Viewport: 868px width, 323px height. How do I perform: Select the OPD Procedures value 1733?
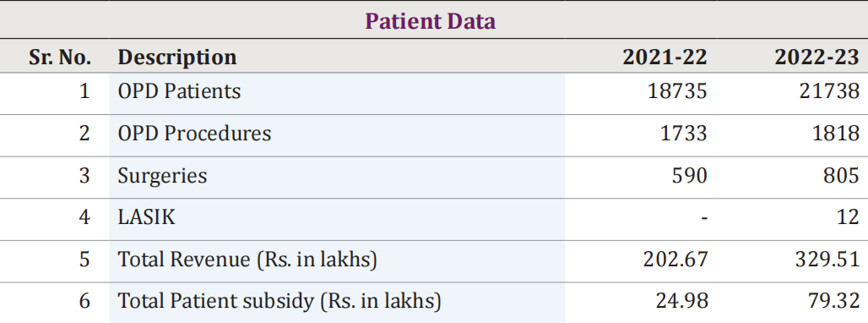coord(684,134)
